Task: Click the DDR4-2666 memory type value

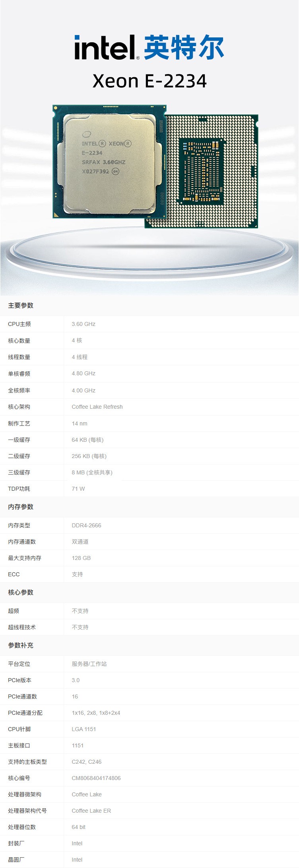Action: (x=86, y=525)
